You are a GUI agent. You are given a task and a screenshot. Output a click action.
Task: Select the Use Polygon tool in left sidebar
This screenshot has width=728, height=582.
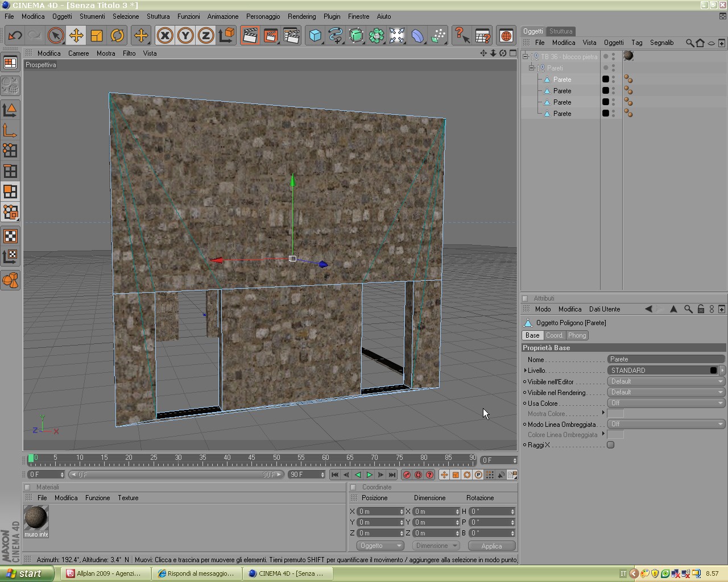(x=10, y=192)
